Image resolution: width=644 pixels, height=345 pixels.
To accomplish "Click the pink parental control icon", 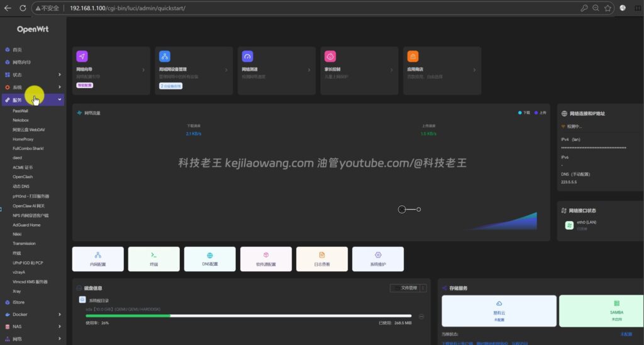I will coord(330,56).
